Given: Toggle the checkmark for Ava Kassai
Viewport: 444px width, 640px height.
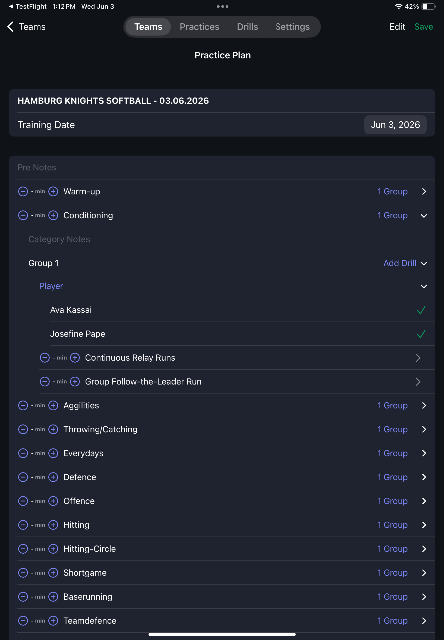Looking at the screenshot, I should pos(421,310).
